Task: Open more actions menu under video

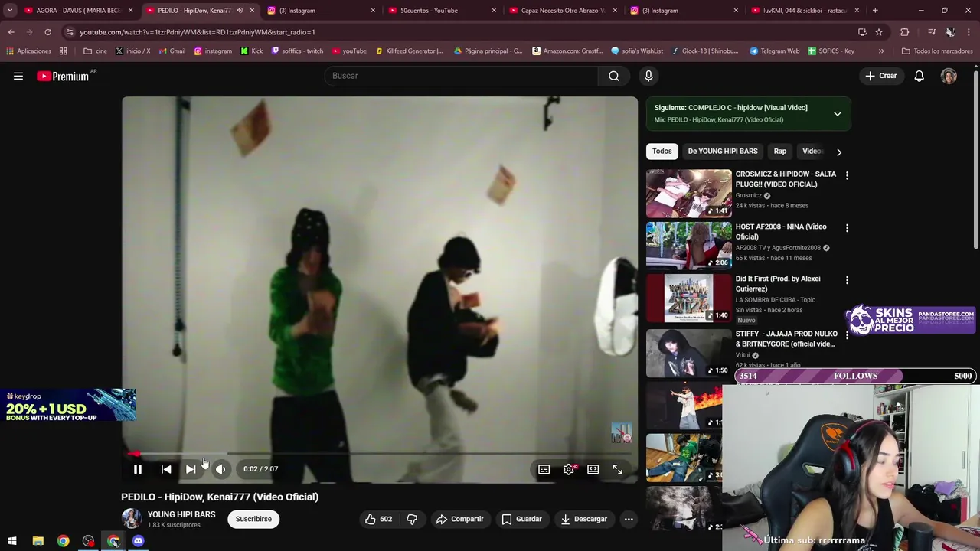Action: point(629,519)
